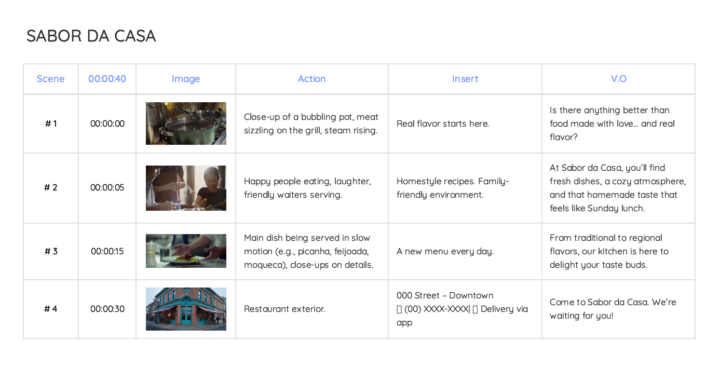Screen dimensions: 720x369
Task: Open the dish being served image in scene 3
Action: (186, 251)
